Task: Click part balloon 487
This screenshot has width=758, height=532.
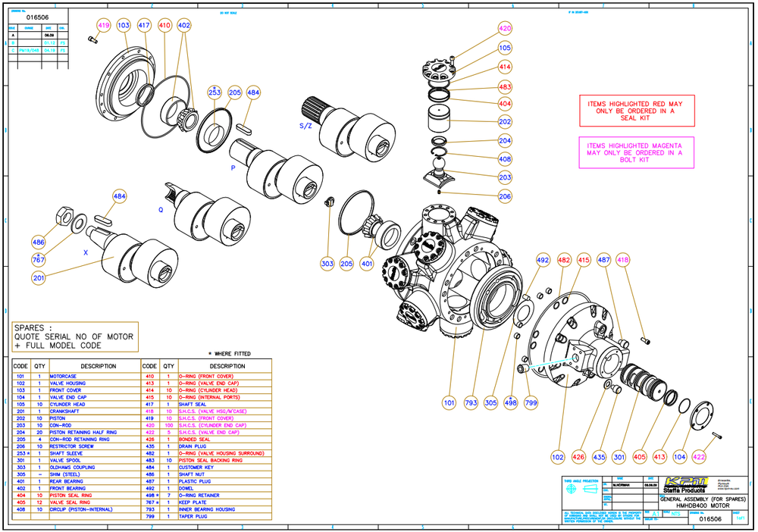Action: [x=604, y=260]
